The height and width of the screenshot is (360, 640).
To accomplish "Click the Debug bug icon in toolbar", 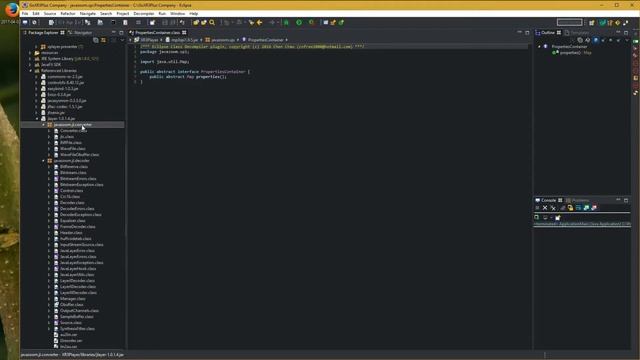I will coord(286,22).
